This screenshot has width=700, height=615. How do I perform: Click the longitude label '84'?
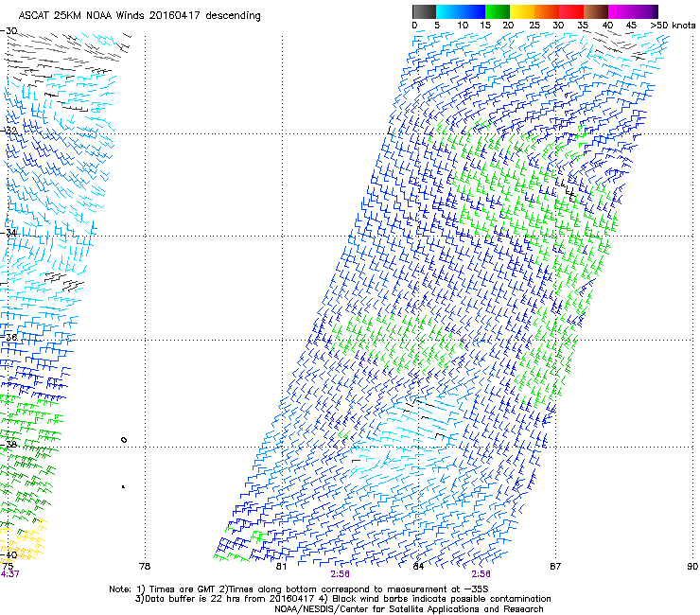coord(418,567)
